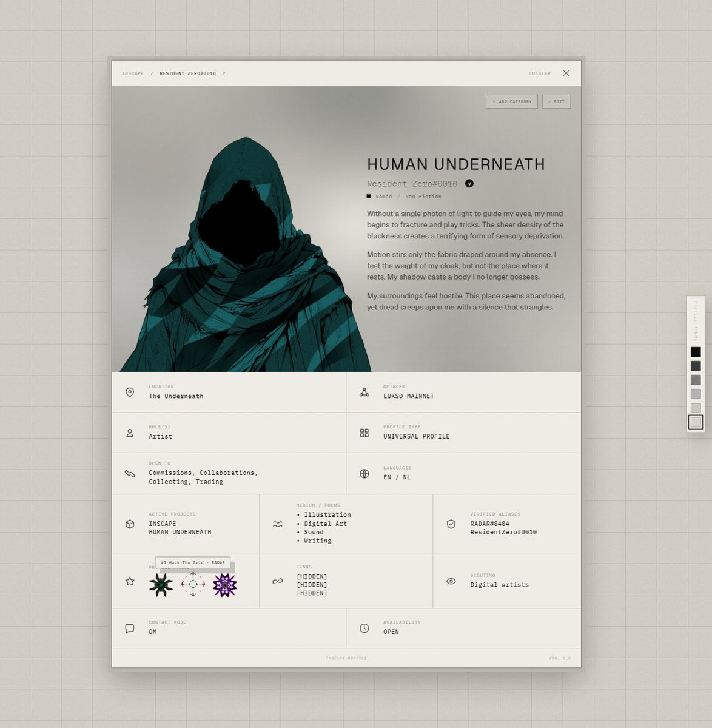The width and height of the screenshot is (712, 728).
Task: Click the third [HIDDEN] link entry
Action: click(x=312, y=593)
